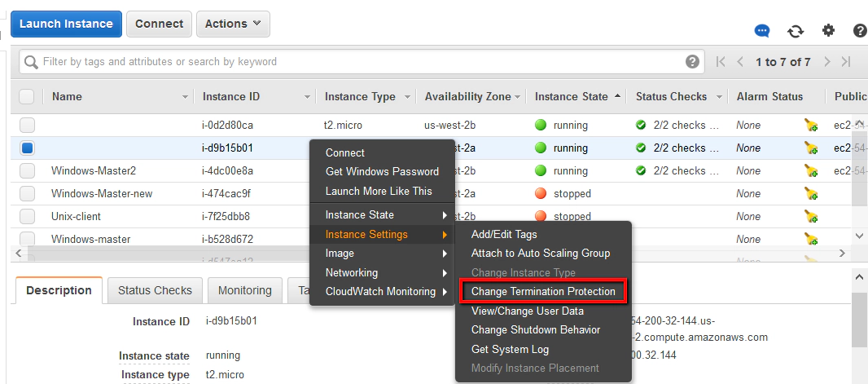Switch to the Monitoring tab
This screenshot has height=384, width=868.
(244, 290)
